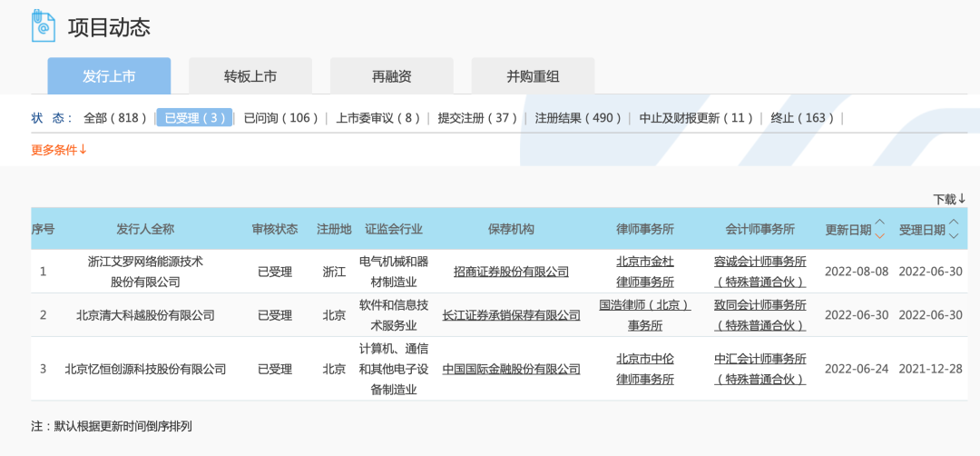The image size is (980, 456).
Task: Open the 发行上市 tab
Action: click(110, 76)
